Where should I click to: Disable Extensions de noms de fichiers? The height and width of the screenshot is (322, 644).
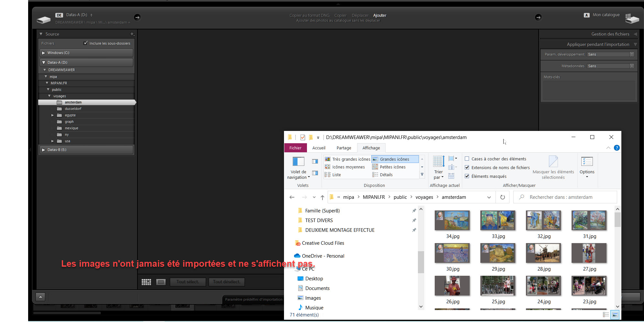[x=467, y=167]
